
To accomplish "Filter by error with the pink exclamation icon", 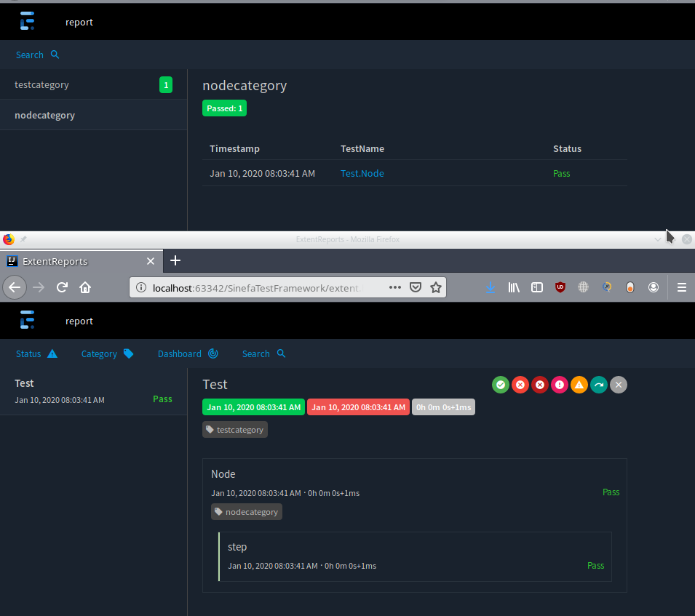I will pyautogui.click(x=560, y=385).
